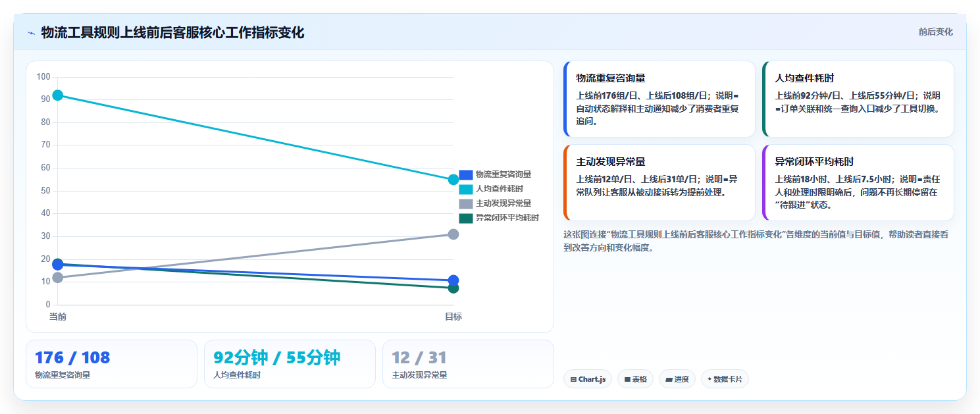Click the 表格 tag icon

coord(627,380)
